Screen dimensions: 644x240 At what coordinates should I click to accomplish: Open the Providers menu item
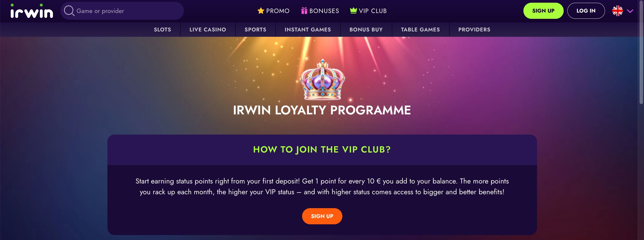tap(474, 30)
